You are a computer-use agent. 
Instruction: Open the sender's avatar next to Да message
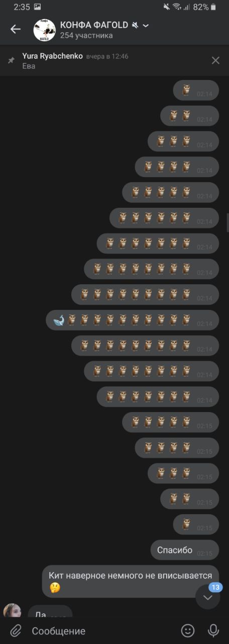click(x=13, y=610)
